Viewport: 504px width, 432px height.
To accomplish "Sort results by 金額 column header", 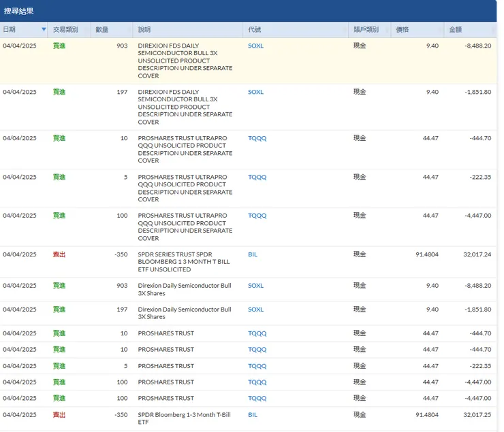I will pyautogui.click(x=455, y=30).
